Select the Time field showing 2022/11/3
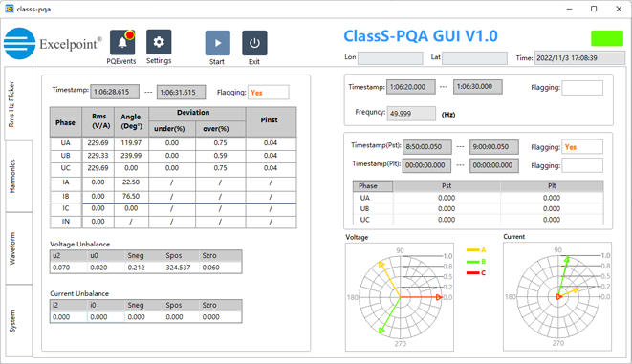Viewport: 632px width, 364px height. [x=579, y=58]
